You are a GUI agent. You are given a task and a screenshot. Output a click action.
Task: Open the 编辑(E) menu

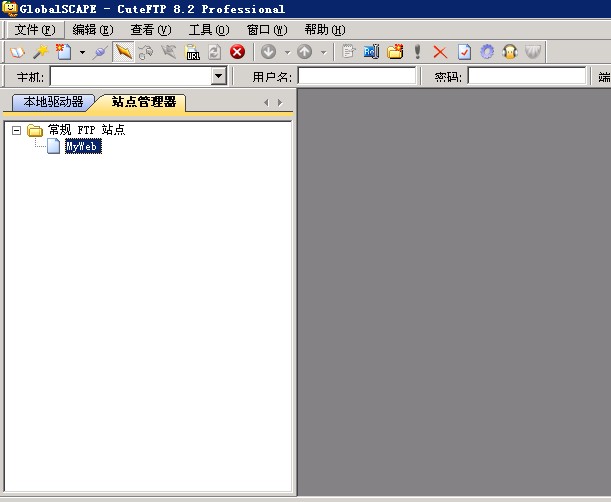(93, 30)
